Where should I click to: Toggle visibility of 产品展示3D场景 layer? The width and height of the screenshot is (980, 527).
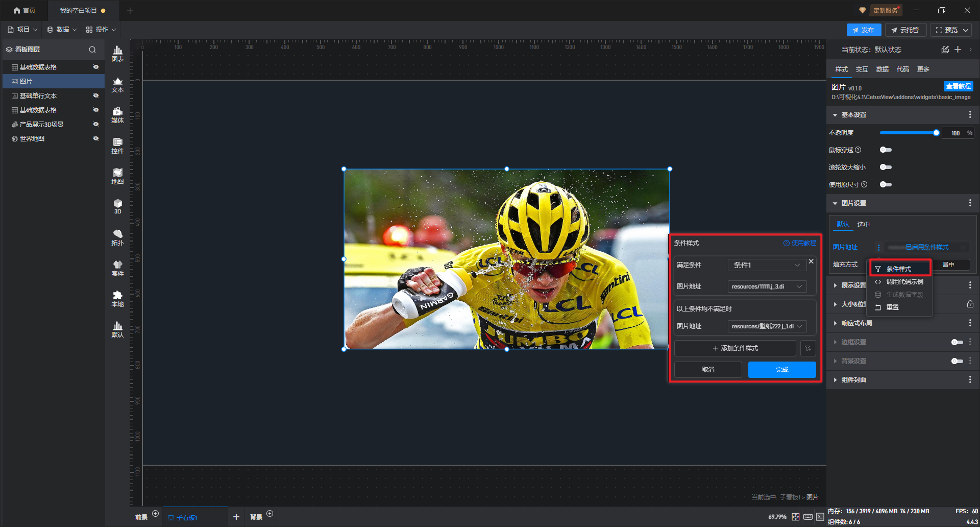pyautogui.click(x=96, y=125)
